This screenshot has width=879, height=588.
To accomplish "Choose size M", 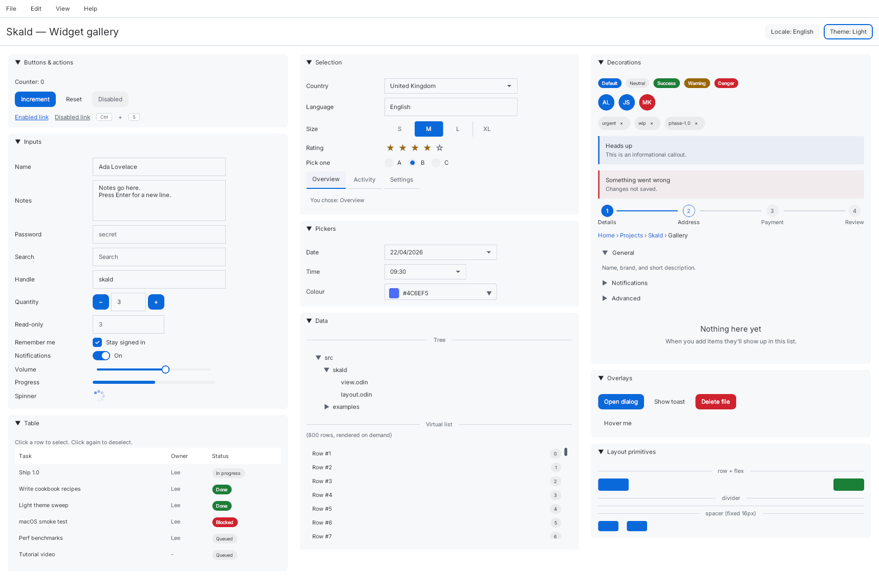I will click(429, 129).
